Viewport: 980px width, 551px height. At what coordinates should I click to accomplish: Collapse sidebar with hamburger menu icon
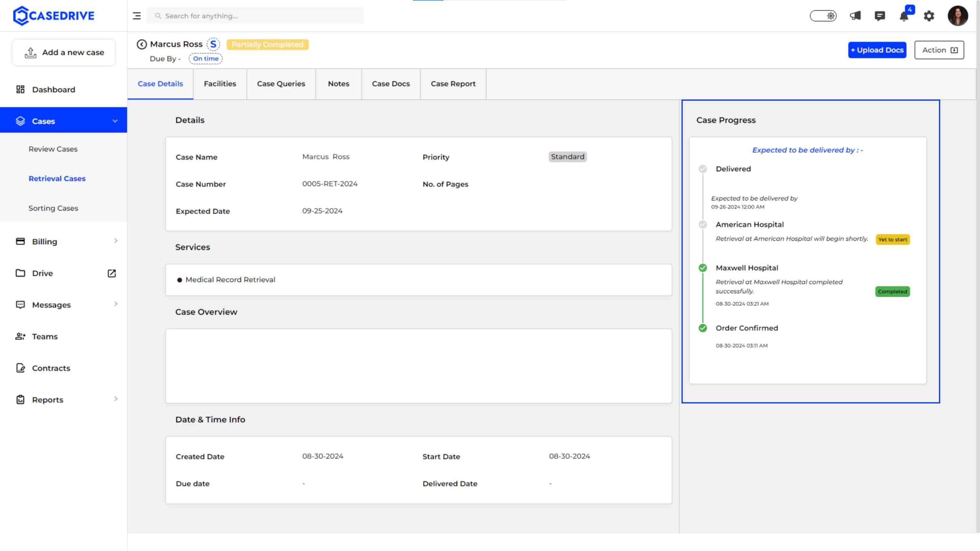(x=137, y=16)
